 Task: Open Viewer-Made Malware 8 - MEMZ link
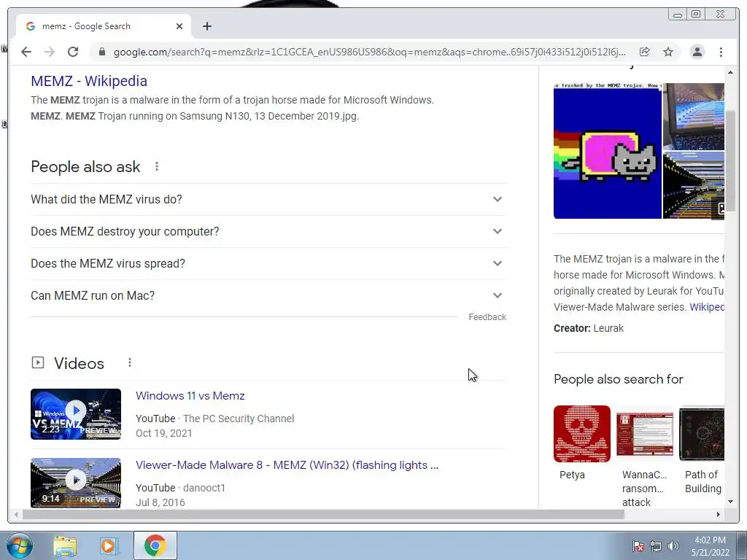287,464
